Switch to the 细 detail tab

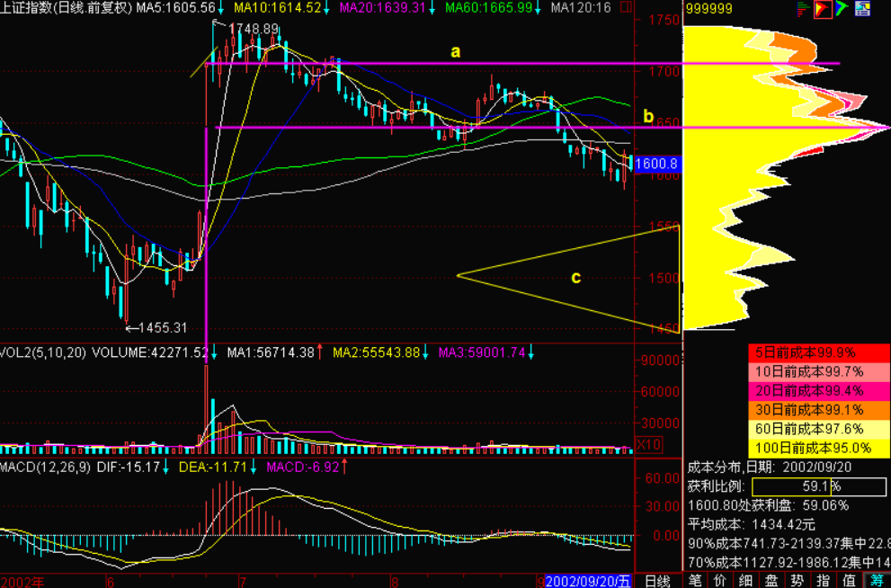[747, 580]
